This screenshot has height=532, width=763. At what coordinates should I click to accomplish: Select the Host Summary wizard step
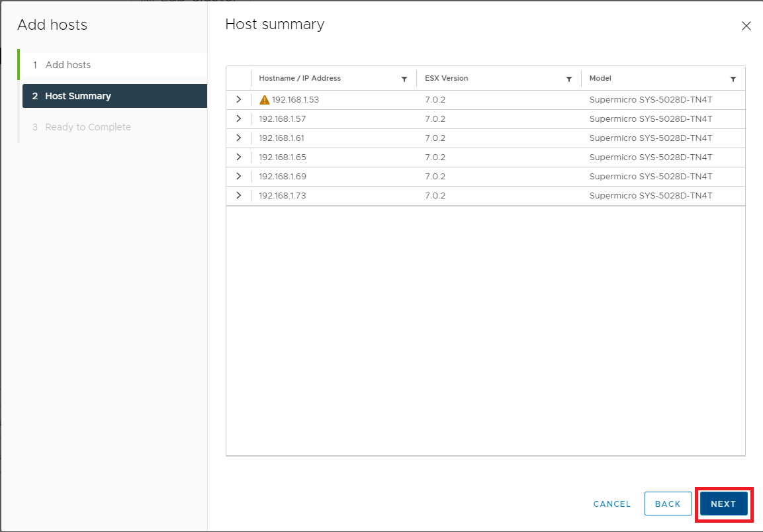pyautogui.click(x=77, y=96)
